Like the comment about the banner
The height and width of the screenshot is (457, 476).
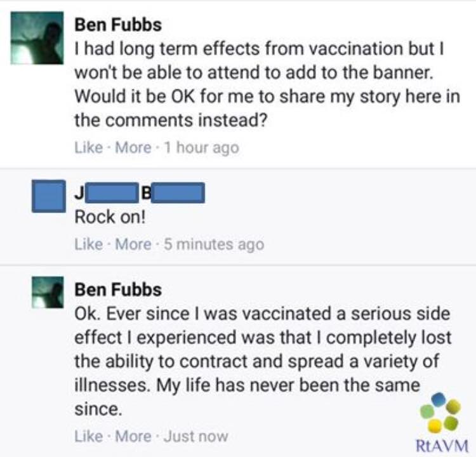[89, 148]
